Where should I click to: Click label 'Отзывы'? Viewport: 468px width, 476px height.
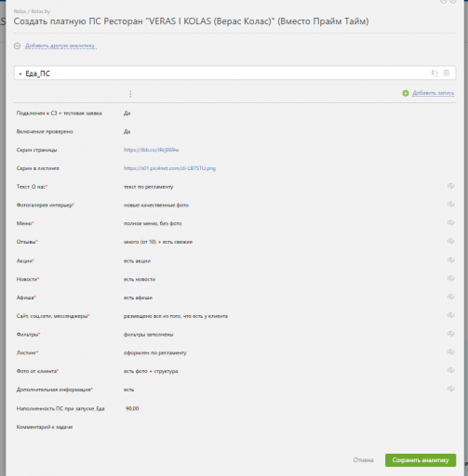point(26,242)
